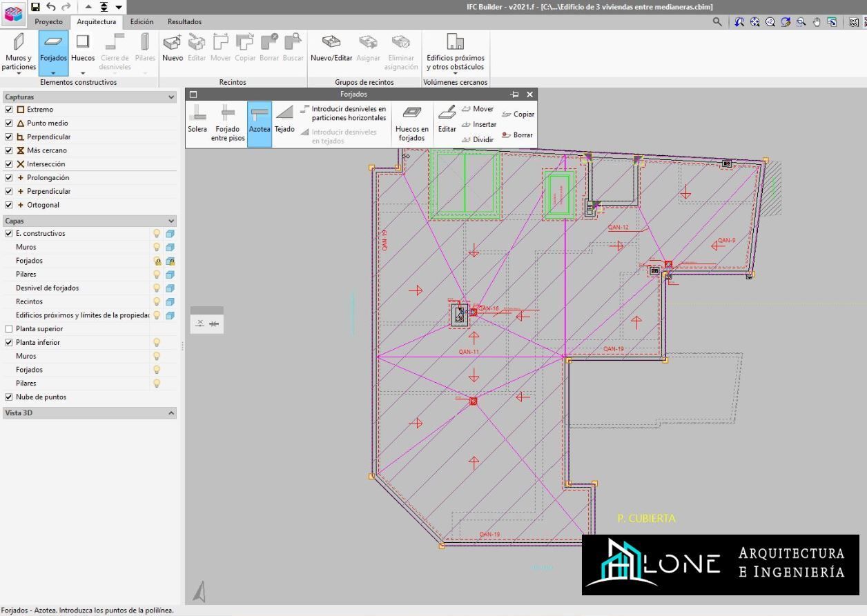Screen dimensions: 867x616
Task: Click the magnifier search icon at top right
Action: (x=717, y=22)
